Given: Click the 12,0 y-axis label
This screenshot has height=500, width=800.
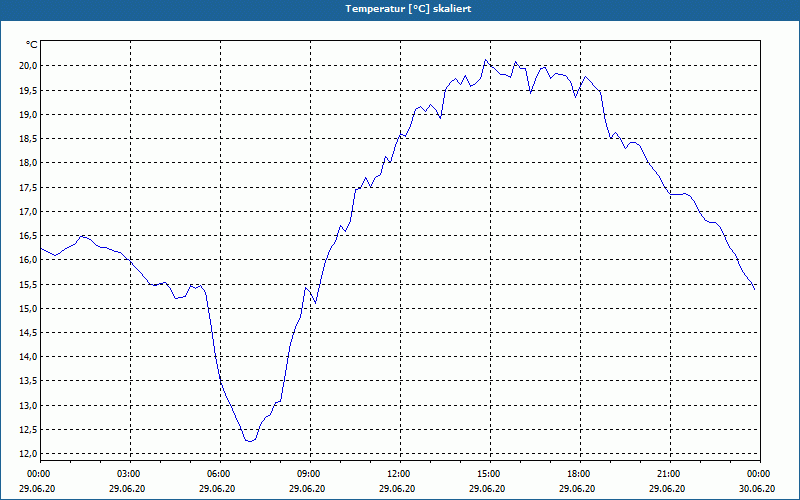Looking at the screenshot, I should [x=29, y=454].
